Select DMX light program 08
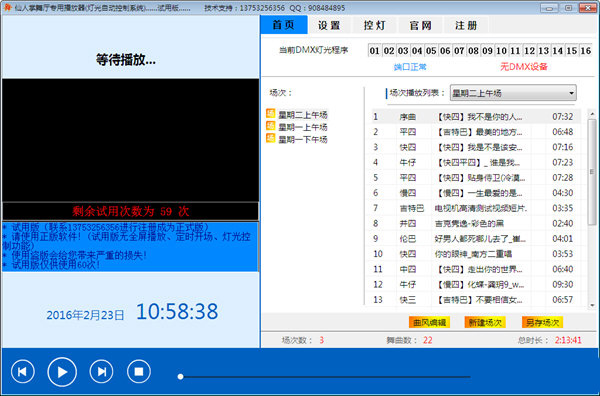This screenshot has height=396, width=600. pos(473,51)
